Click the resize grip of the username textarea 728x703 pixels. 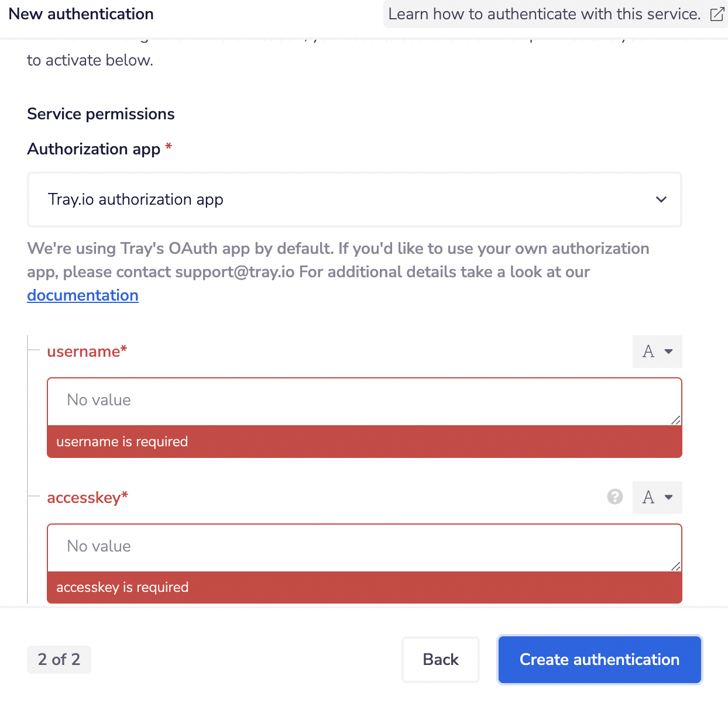(677, 420)
